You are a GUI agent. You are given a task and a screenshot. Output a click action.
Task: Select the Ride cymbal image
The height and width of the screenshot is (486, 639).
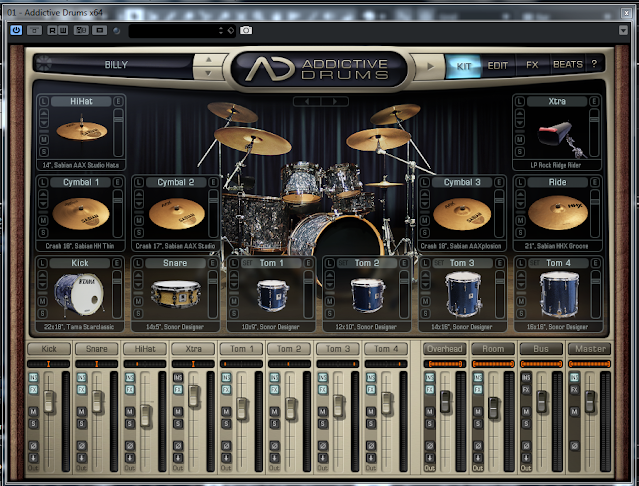[557, 213]
